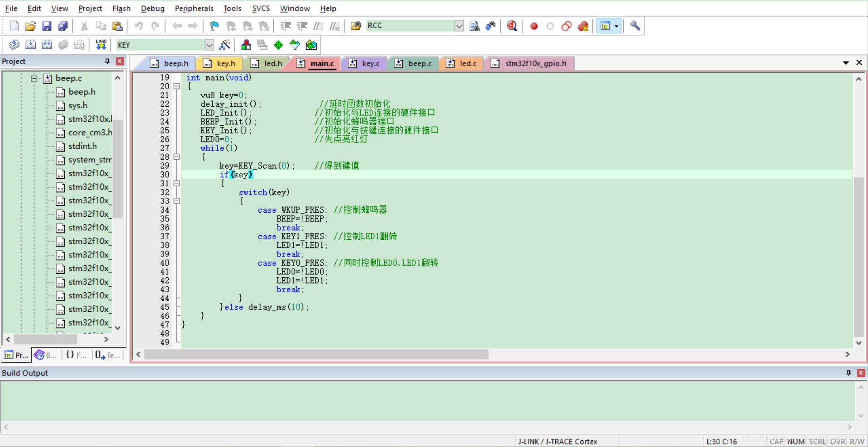This screenshot has height=447, width=868.
Task: Switch to the Templates panel tab
Action: 107,355
